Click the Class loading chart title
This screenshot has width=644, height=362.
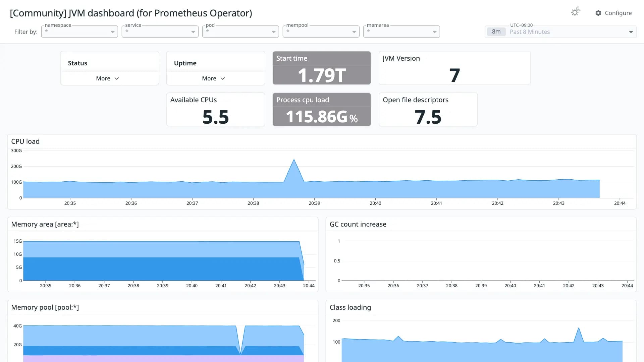point(350,307)
